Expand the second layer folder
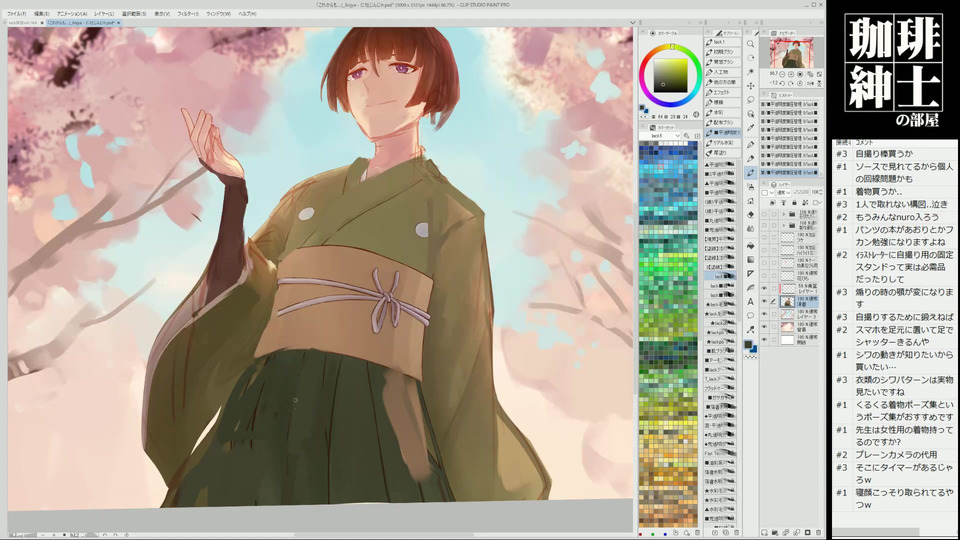Viewport: 960px width, 540px height. (x=784, y=225)
